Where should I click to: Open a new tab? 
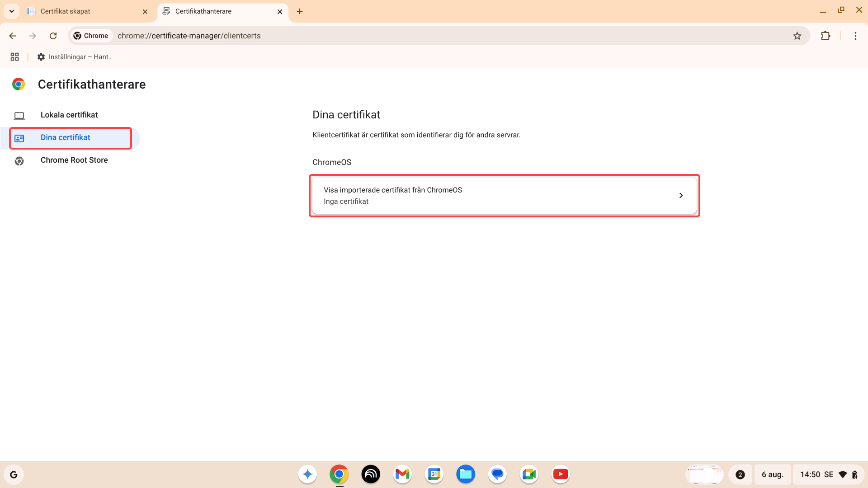(300, 11)
